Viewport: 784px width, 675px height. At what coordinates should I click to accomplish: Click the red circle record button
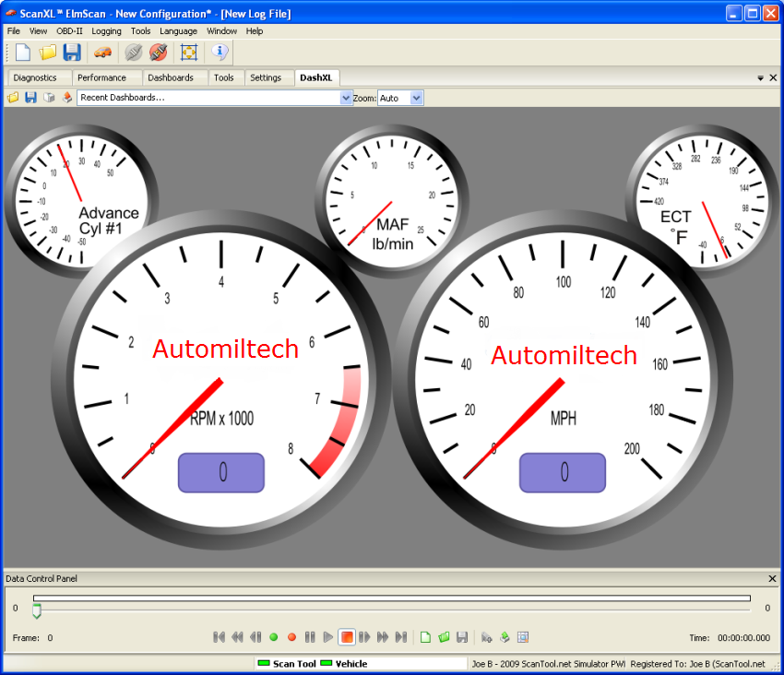click(292, 637)
